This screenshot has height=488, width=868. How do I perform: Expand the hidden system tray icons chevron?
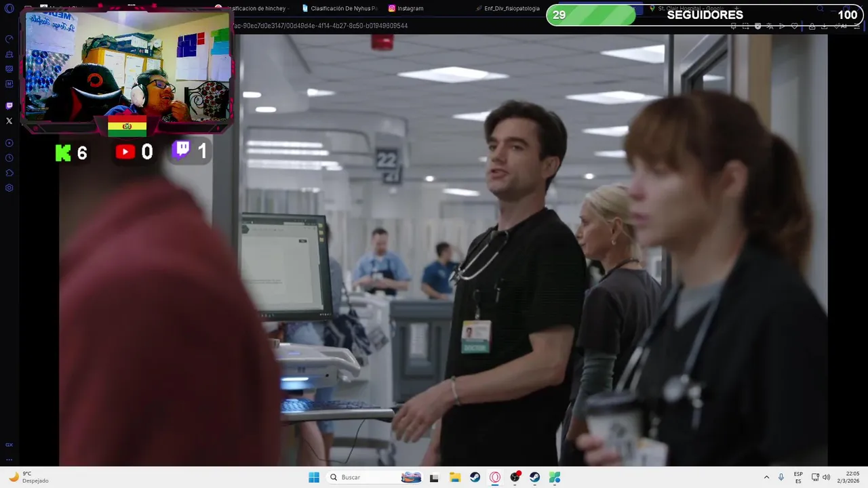pos(766,477)
